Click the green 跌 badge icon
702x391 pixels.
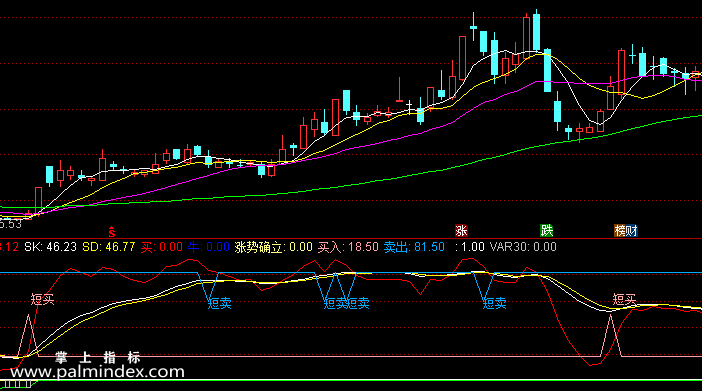[x=547, y=231]
